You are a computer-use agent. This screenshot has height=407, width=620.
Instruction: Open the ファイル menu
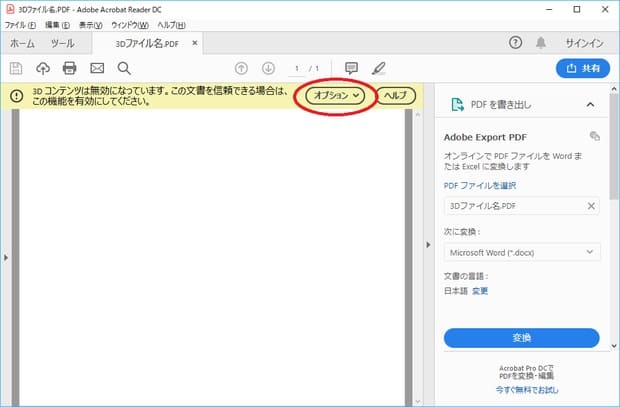click(20, 25)
